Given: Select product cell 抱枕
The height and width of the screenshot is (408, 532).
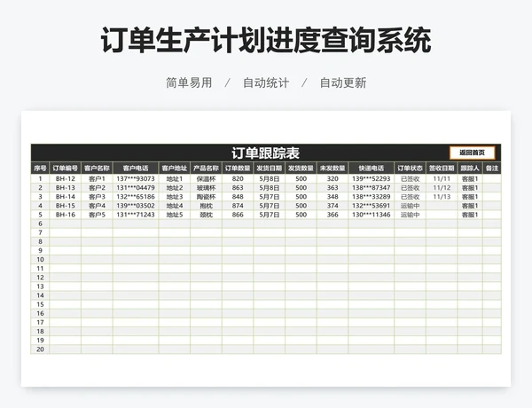Looking at the screenshot, I should (206, 206).
